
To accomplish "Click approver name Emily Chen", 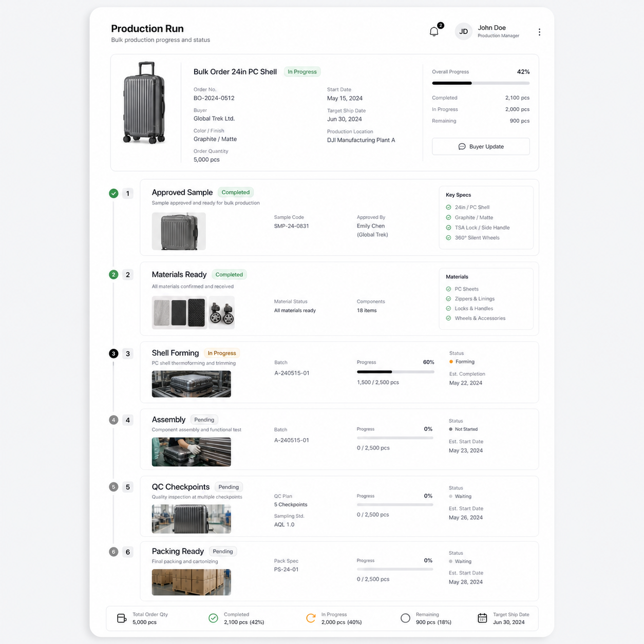I will (x=371, y=226).
